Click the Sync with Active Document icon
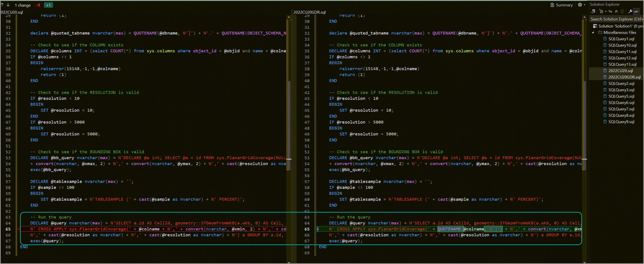 (x=610, y=11)
